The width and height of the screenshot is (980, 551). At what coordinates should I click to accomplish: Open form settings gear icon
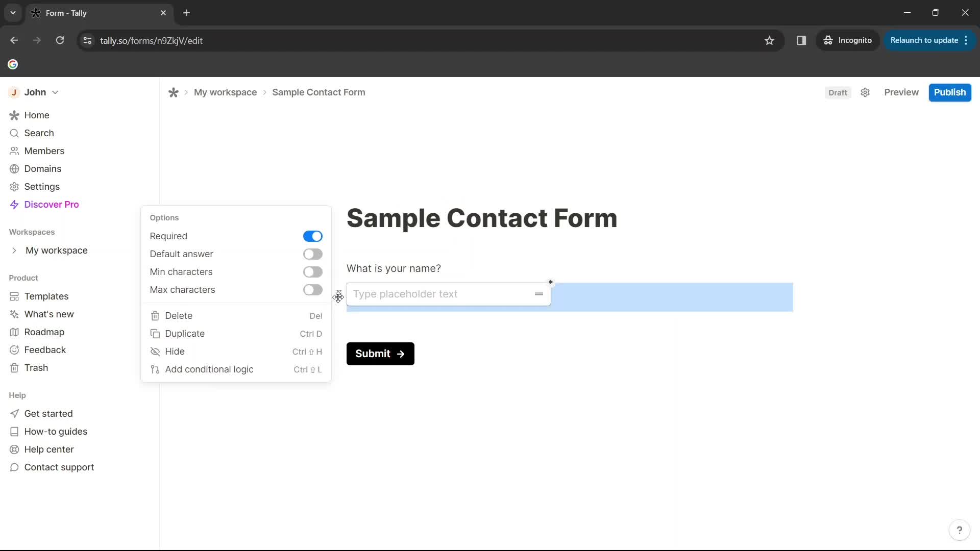pos(865,92)
